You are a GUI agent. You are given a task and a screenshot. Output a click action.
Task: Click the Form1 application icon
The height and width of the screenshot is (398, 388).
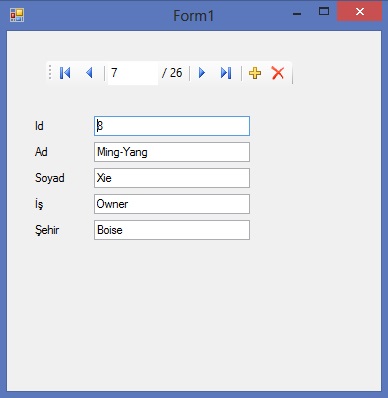(x=17, y=15)
